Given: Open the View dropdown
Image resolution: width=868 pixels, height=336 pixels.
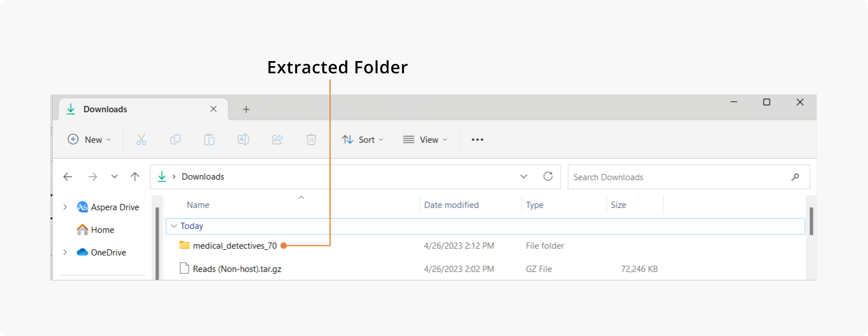Looking at the screenshot, I should [425, 139].
